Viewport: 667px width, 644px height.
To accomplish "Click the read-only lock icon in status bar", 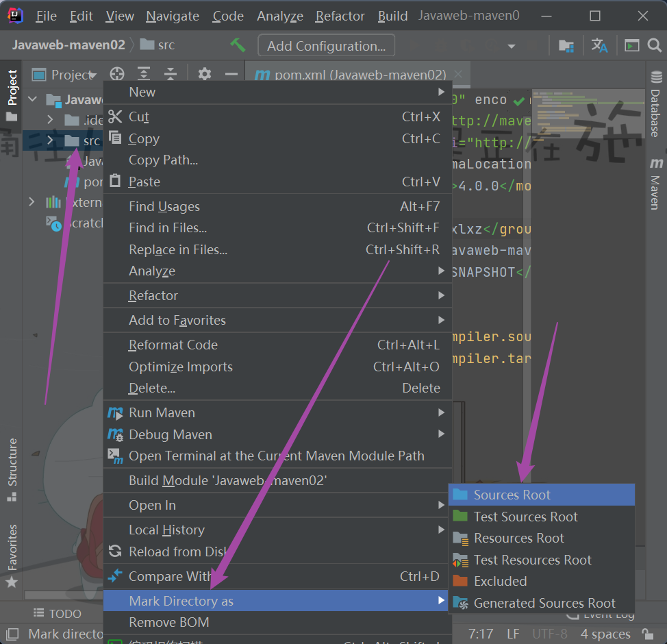I will click(x=648, y=634).
